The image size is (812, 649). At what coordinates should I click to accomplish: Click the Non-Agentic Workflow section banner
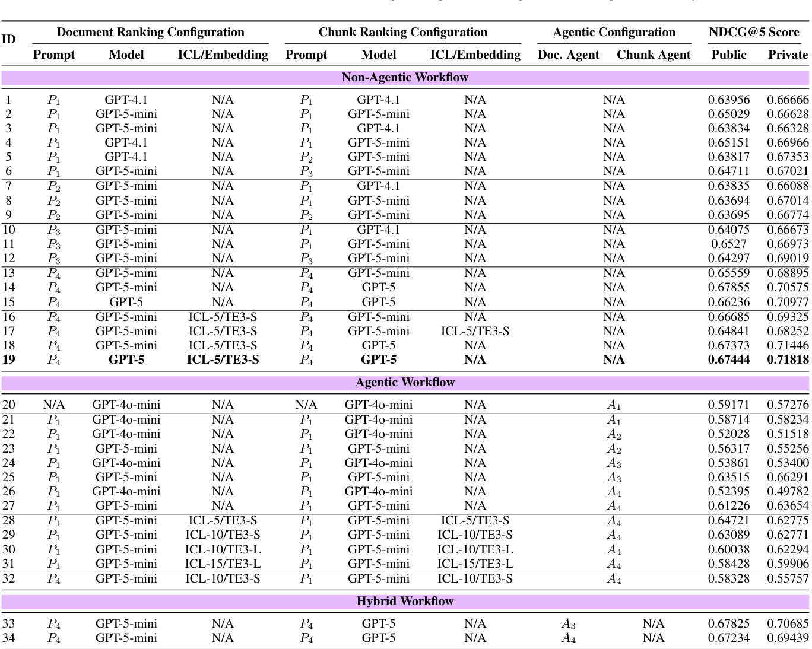click(x=405, y=78)
